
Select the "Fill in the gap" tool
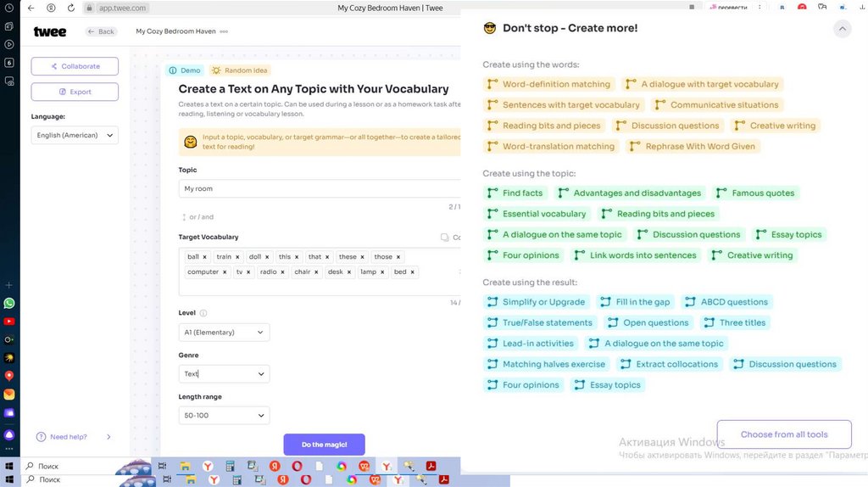click(634, 302)
